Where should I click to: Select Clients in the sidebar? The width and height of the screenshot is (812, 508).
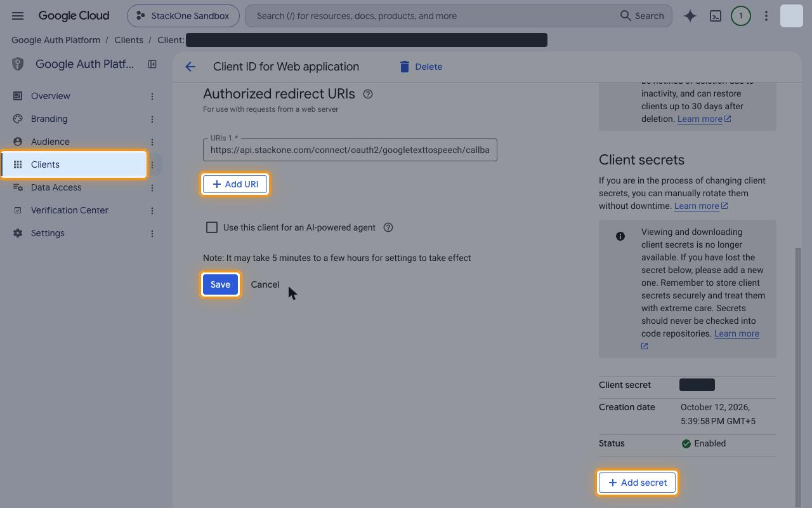(x=74, y=164)
